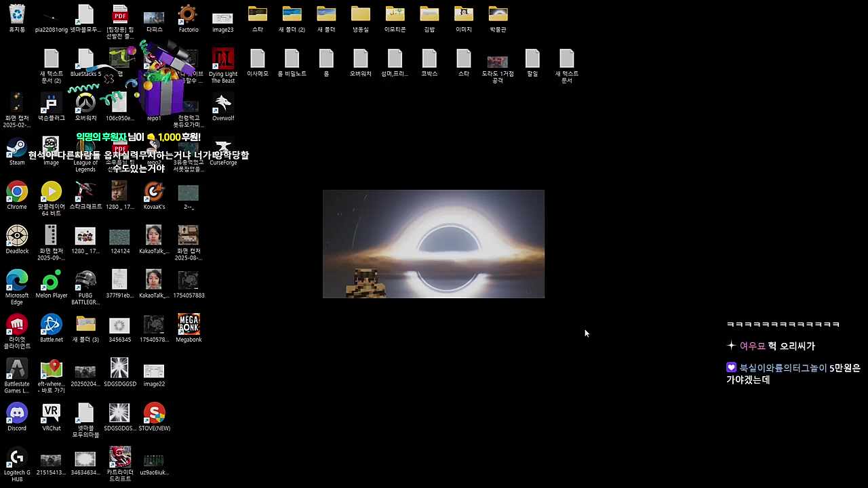
Task: Open the 박물관 folder
Action: (498, 15)
